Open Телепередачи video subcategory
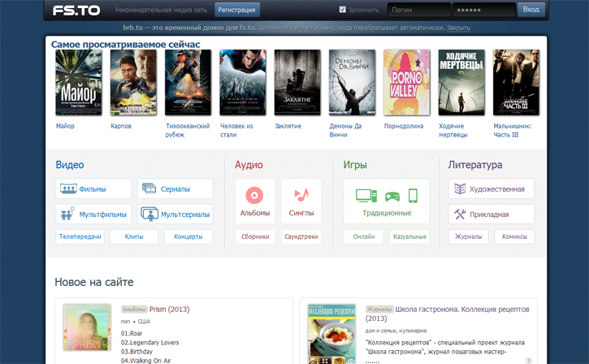Viewport: 589px width, 364px height. coord(80,237)
